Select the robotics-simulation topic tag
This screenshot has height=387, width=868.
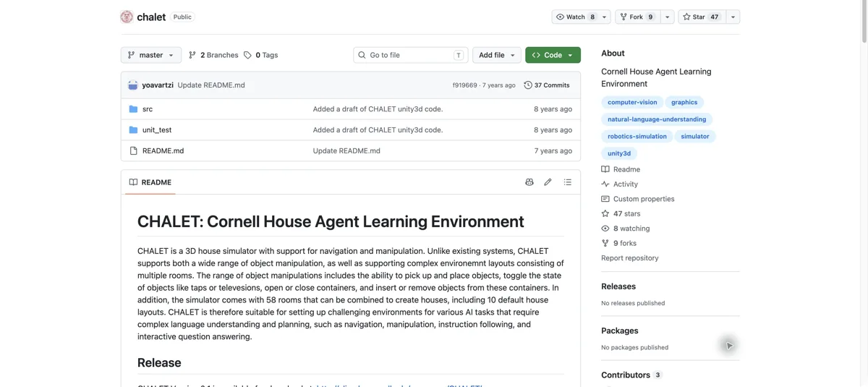click(x=637, y=136)
